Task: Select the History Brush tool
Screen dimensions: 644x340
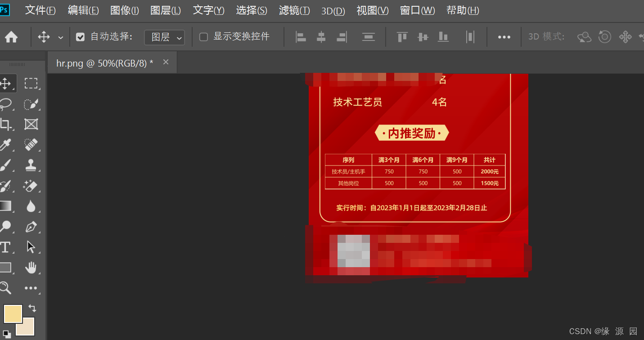Action: pos(5,186)
